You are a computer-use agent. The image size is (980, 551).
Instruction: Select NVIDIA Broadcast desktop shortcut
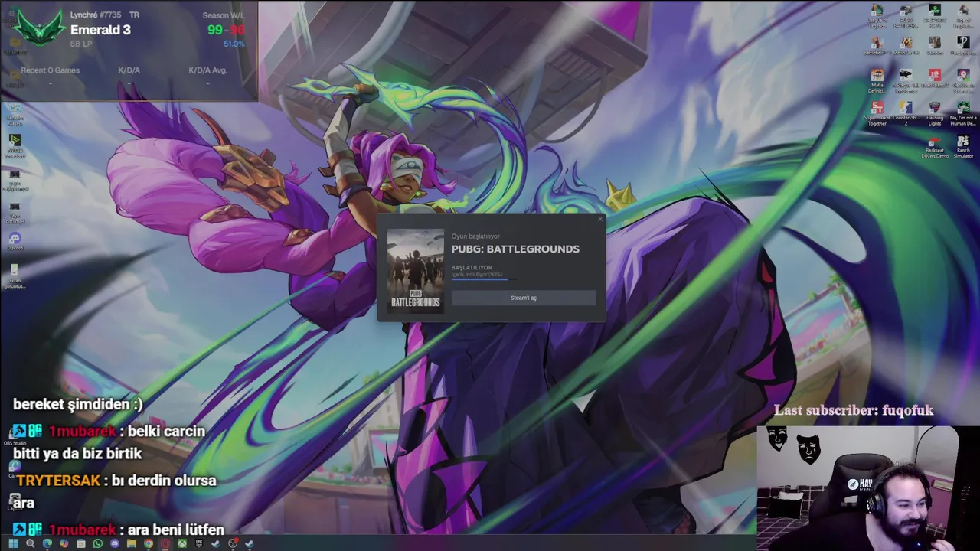click(15, 145)
